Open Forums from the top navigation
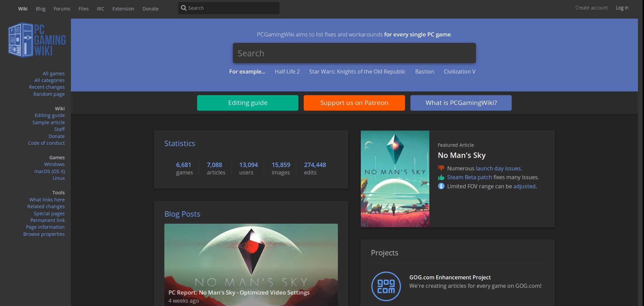The width and height of the screenshot is (644, 306). [62, 9]
